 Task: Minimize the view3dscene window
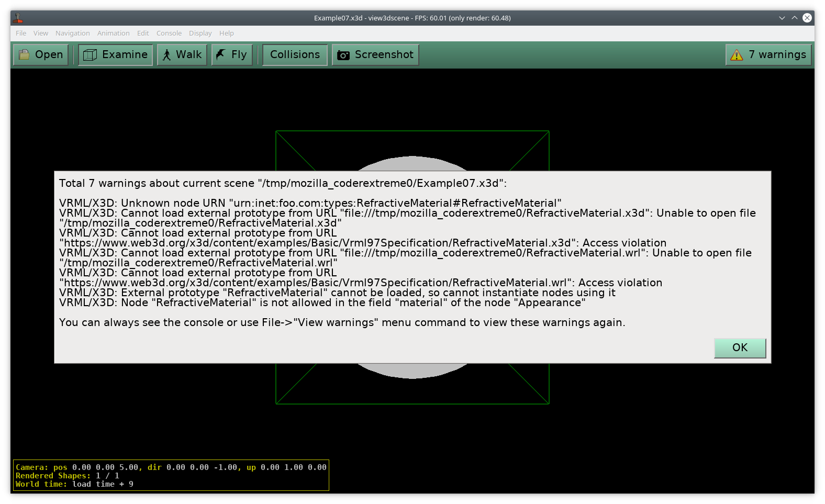pos(782,18)
